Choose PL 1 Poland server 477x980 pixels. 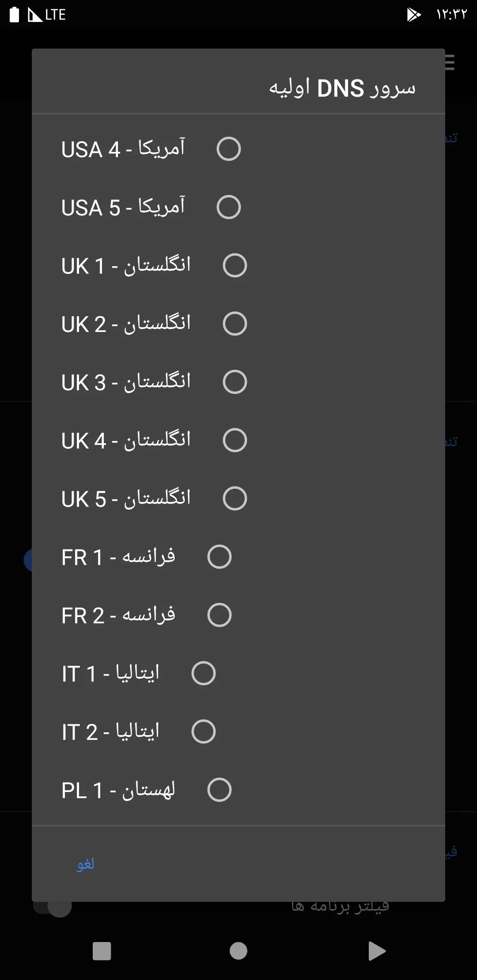(220, 790)
